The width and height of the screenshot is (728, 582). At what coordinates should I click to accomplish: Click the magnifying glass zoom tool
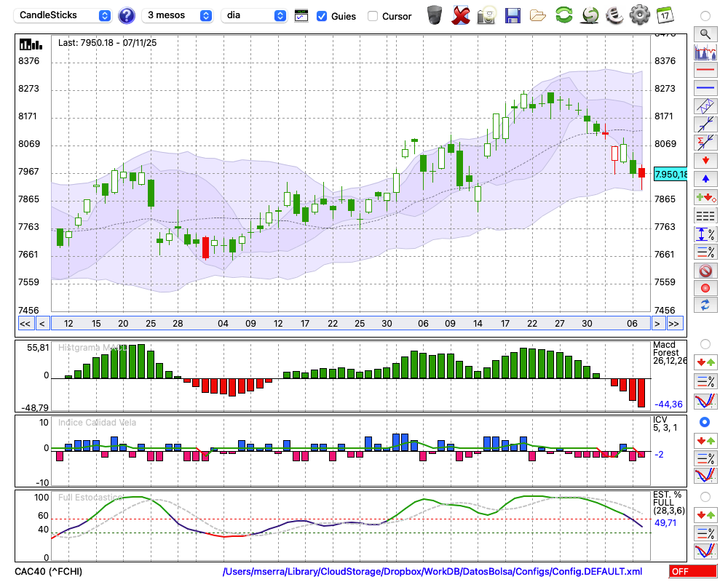pos(705,33)
